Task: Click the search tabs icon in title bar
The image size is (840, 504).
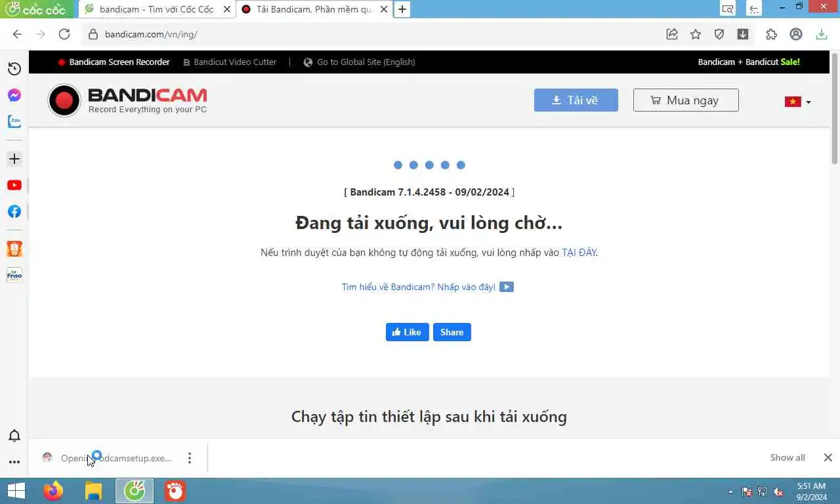Action: pyautogui.click(x=727, y=9)
